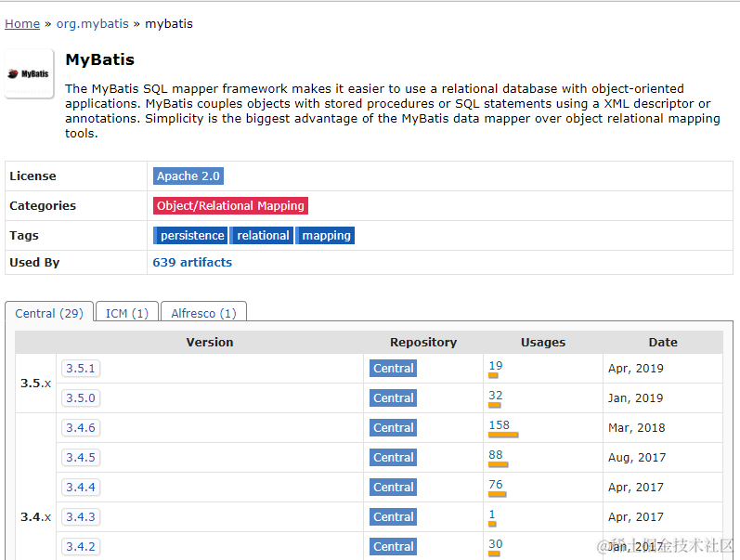Click the Repository column header
The image size is (740, 560).
(423, 343)
